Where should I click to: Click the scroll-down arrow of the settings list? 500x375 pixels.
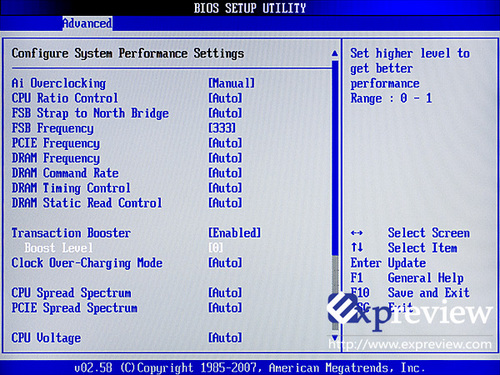coord(335,338)
